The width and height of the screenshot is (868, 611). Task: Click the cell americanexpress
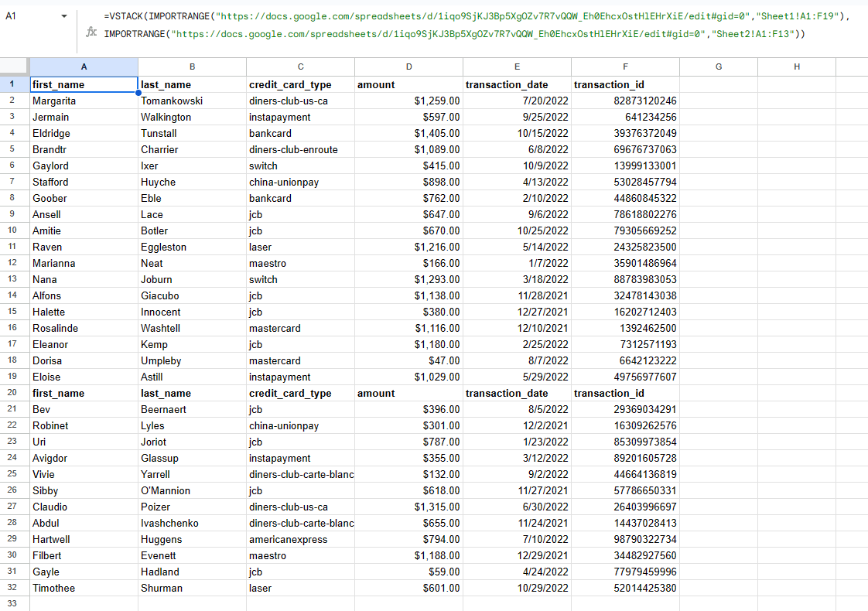click(301, 539)
